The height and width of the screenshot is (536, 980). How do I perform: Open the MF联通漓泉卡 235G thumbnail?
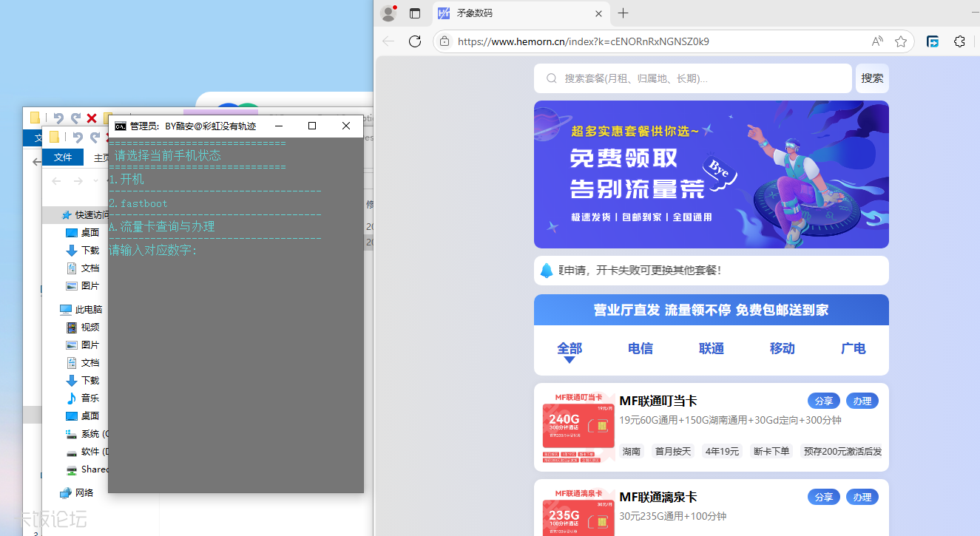tap(578, 512)
